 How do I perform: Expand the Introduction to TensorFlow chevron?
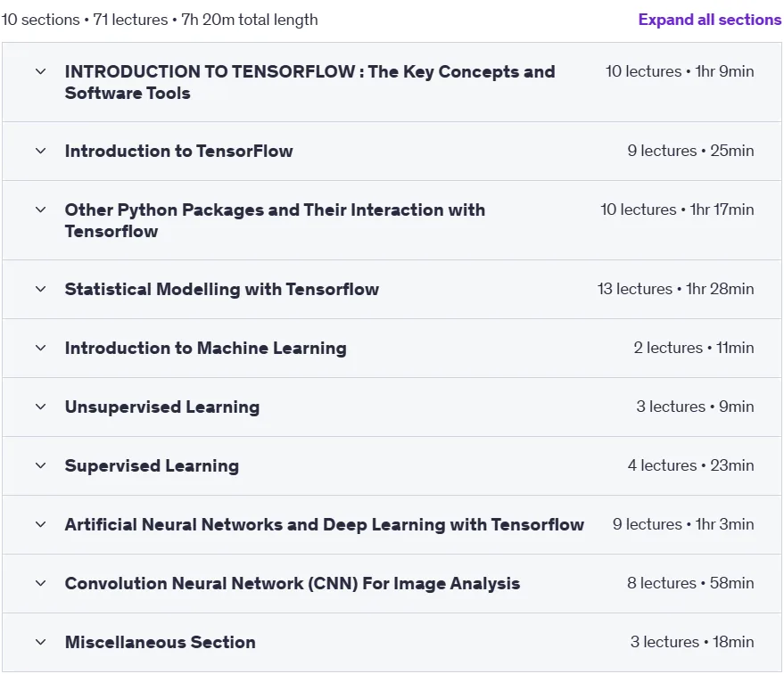[x=40, y=151]
